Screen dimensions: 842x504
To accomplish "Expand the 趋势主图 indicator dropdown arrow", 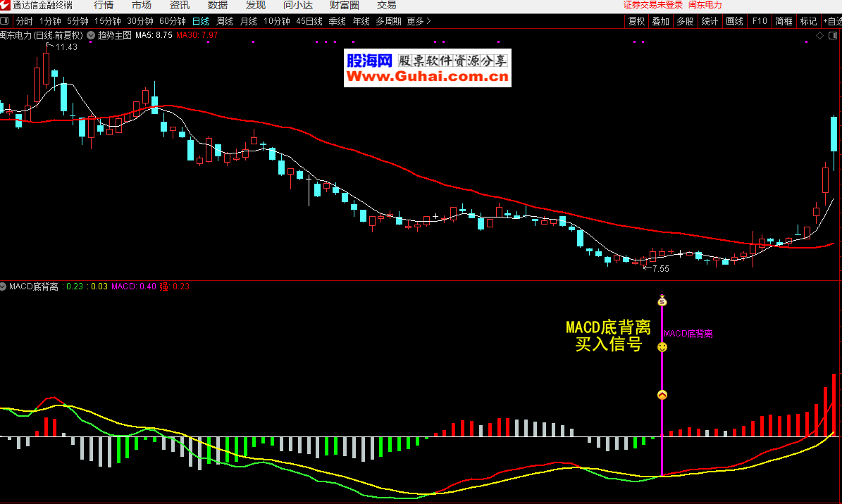I will point(91,35).
